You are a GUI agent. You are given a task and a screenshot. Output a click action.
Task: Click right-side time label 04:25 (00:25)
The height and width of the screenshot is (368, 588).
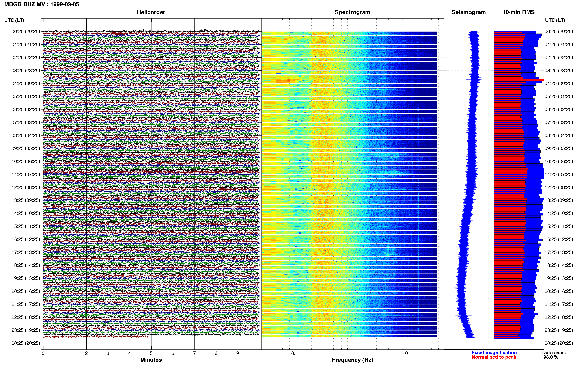(x=559, y=83)
